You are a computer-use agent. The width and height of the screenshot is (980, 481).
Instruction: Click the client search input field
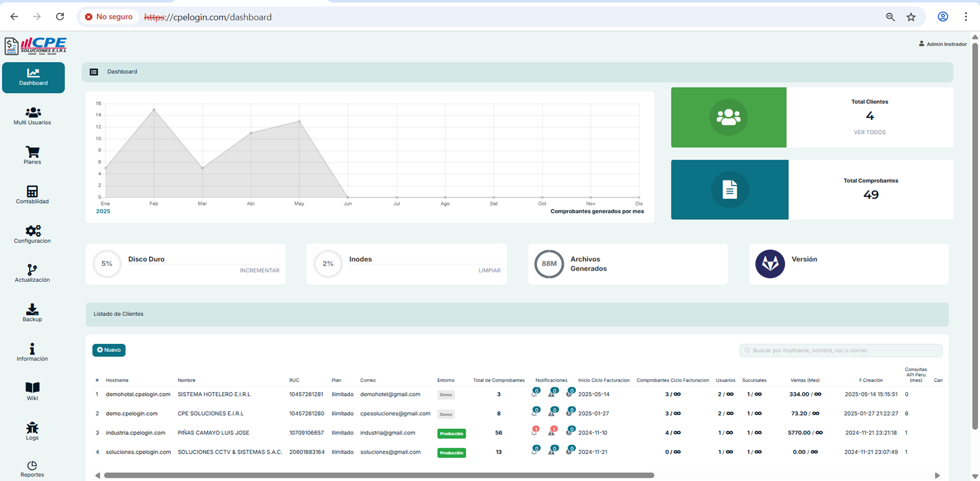pos(841,351)
